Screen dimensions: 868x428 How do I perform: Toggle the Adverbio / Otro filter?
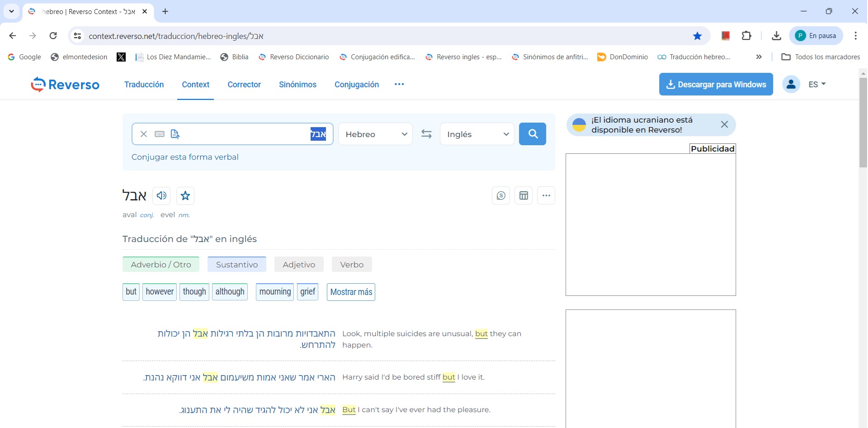click(x=160, y=265)
